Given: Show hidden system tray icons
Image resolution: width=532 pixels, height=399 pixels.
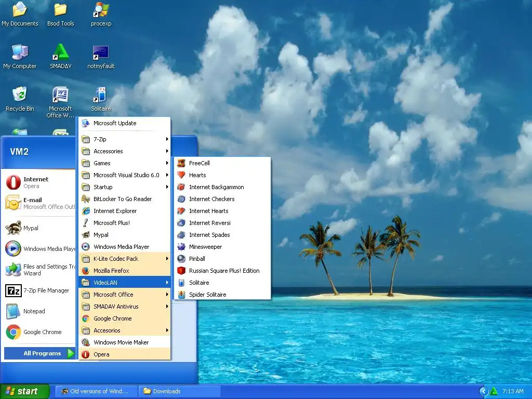Looking at the screenshot, I should tap(484, 391).
